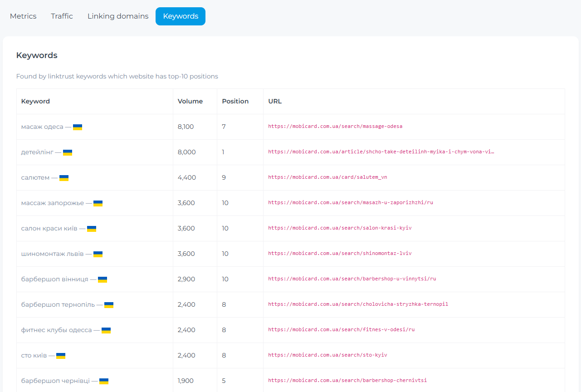Image resolution: width=581 pixels, height=392 pixels.
Task: Open the barbershop-u-vinnytsi URL
Action: 352,279
